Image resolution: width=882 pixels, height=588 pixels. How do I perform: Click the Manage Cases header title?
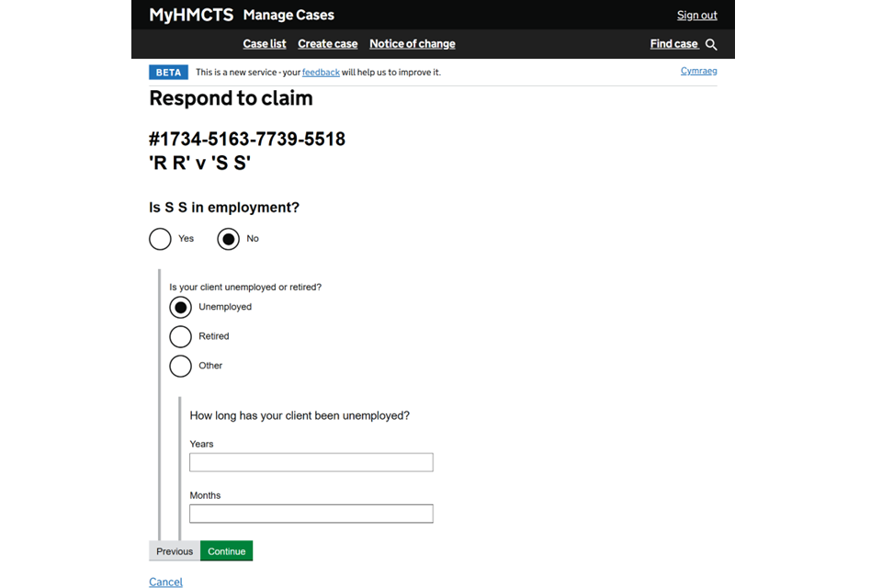[288, 15]
